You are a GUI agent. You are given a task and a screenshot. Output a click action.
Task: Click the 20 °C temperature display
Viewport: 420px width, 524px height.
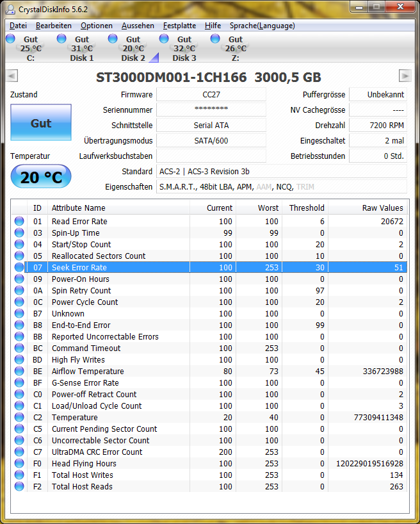41,176
